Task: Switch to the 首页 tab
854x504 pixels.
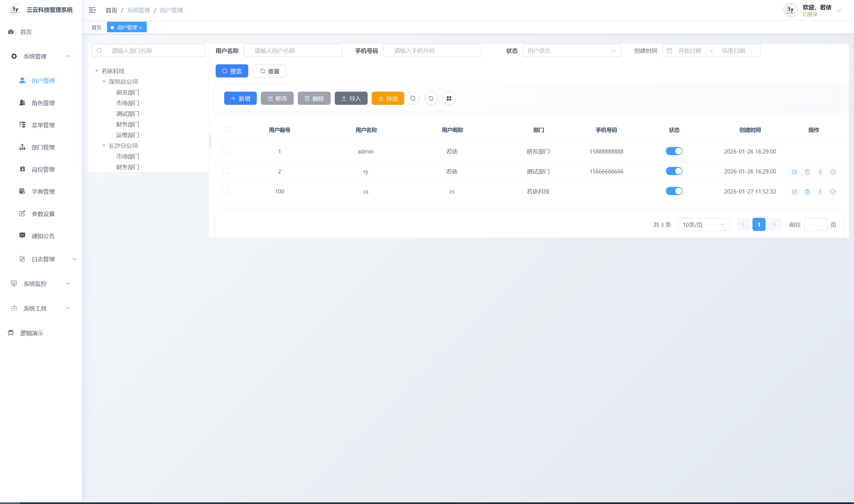Action: 96,28
